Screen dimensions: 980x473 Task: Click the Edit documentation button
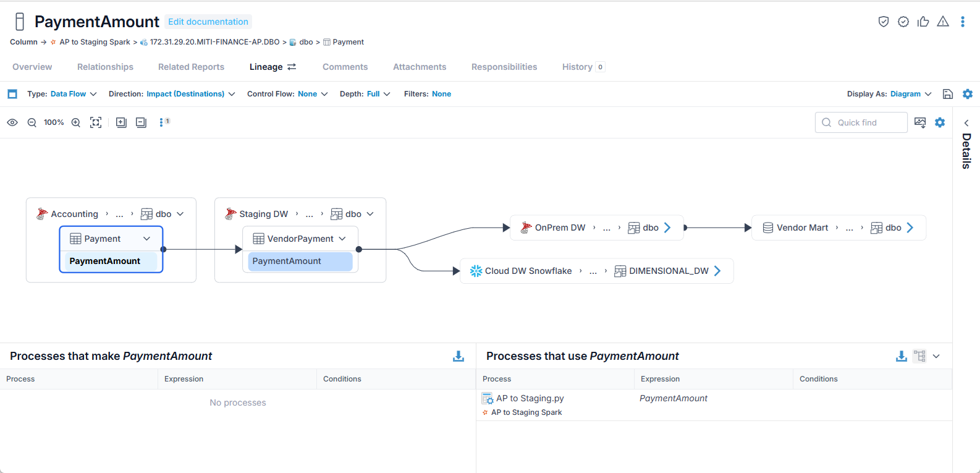pyautogui.click(x=208, y=22)
